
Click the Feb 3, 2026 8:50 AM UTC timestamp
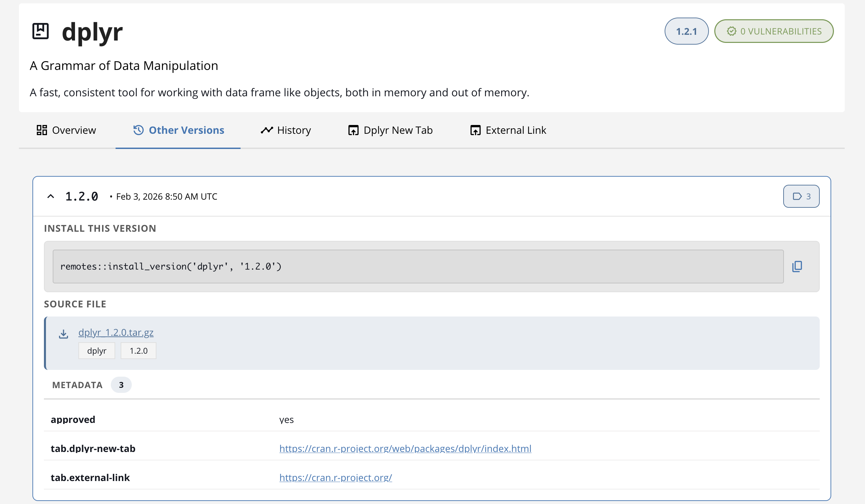click(x=167, y=197)
